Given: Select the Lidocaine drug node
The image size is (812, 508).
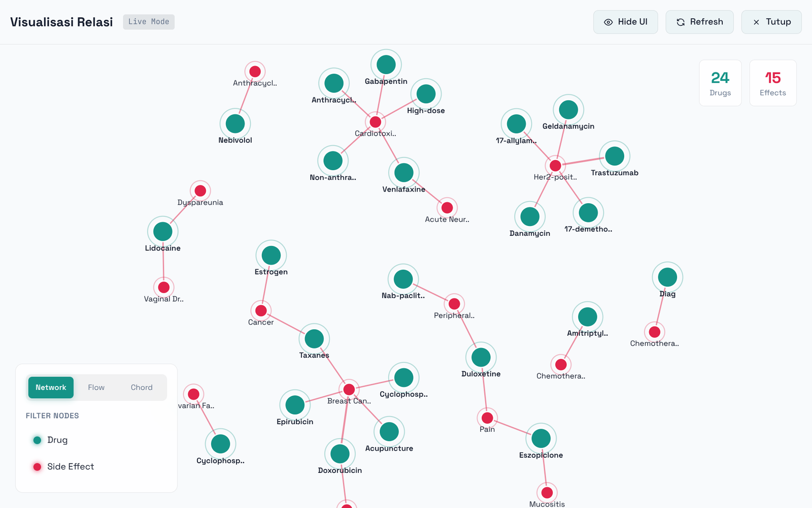Looking at the screenshot, I should point(163,231).
